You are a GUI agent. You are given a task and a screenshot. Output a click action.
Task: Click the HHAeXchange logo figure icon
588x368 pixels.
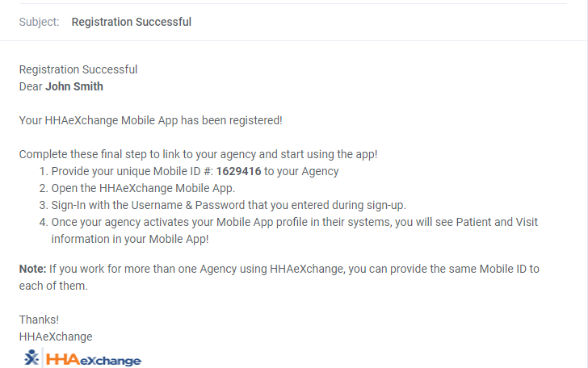coord(31,358)
